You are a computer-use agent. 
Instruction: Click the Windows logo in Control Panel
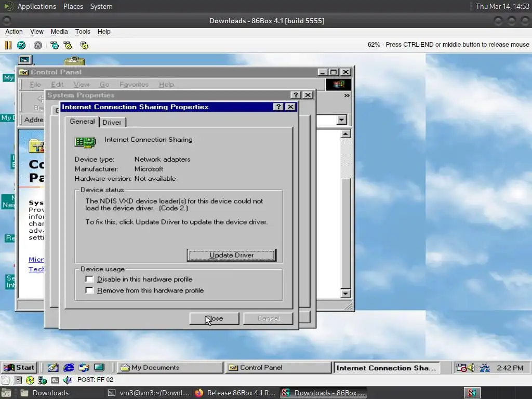(x=338, y=85)
